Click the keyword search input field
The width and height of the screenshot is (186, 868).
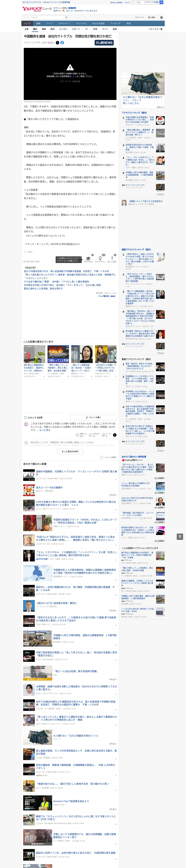point(44,18)
